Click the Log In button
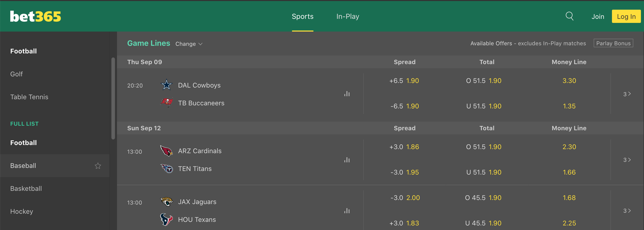Viewport: 644px width, 230px height. 626,16
